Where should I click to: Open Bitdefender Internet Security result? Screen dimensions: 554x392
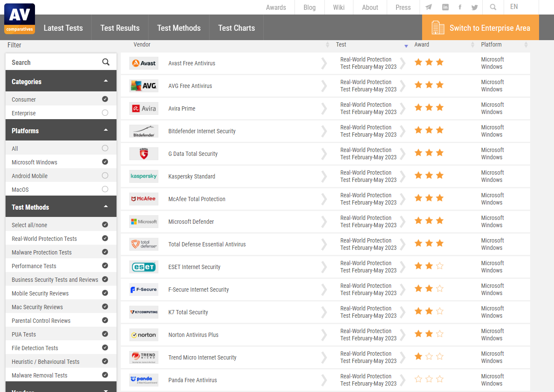(202, 131)
